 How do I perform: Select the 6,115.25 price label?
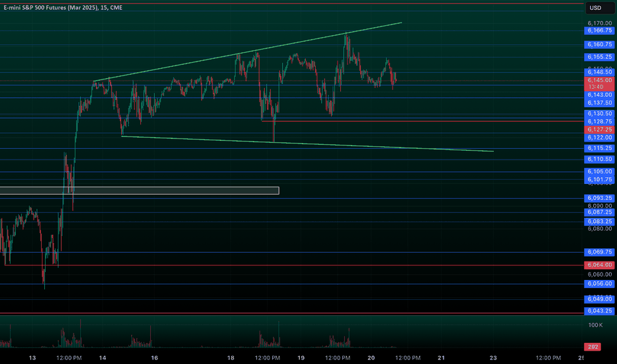pyautogui.click(x=599, y=148)
